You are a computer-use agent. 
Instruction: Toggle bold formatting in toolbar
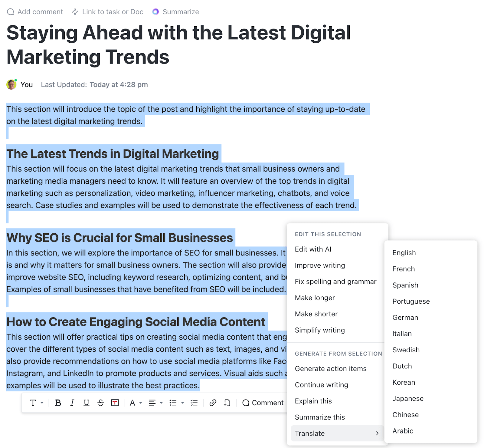(58, 403)
